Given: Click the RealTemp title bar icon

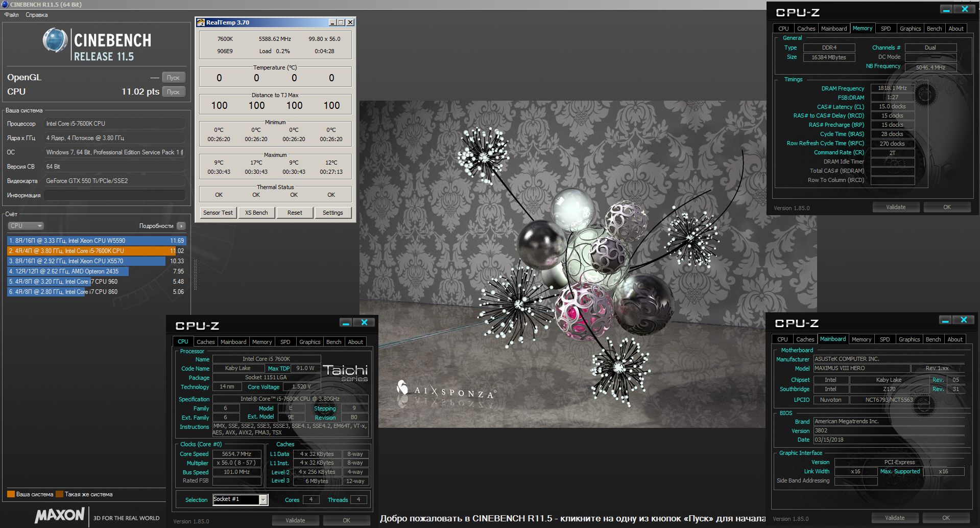Looking at the screenshot, I should (201, 22).
